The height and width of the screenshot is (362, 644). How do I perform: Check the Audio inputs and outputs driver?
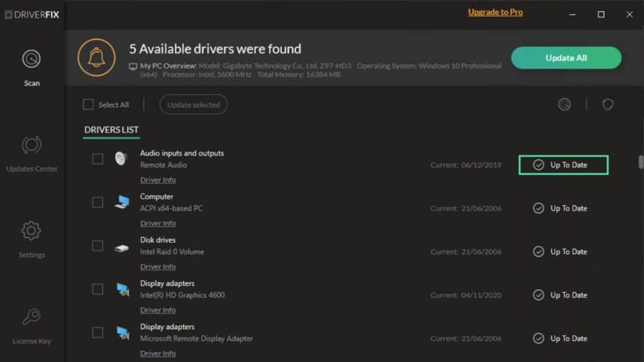tap(97, 159)
